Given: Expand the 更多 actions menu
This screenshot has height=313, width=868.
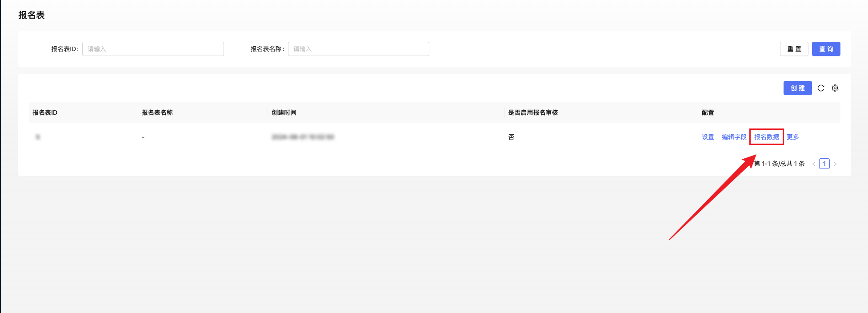Looking at the screenshot, I should (x=792, y=137).
